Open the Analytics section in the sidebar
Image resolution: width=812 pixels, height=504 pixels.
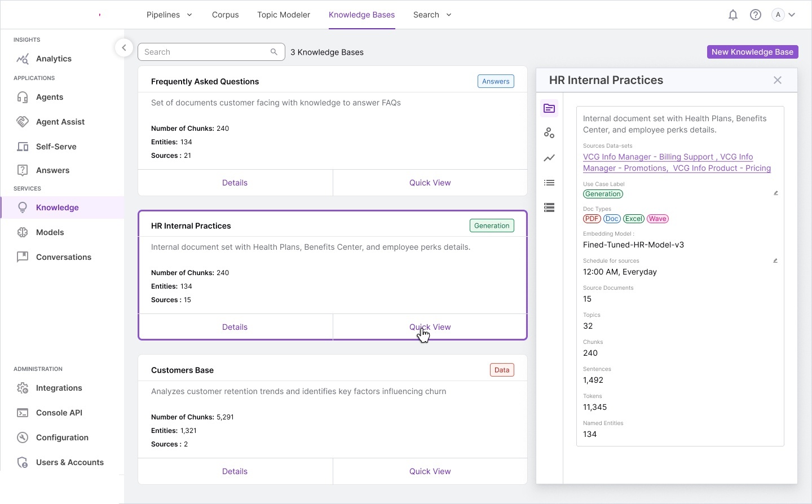53,59
